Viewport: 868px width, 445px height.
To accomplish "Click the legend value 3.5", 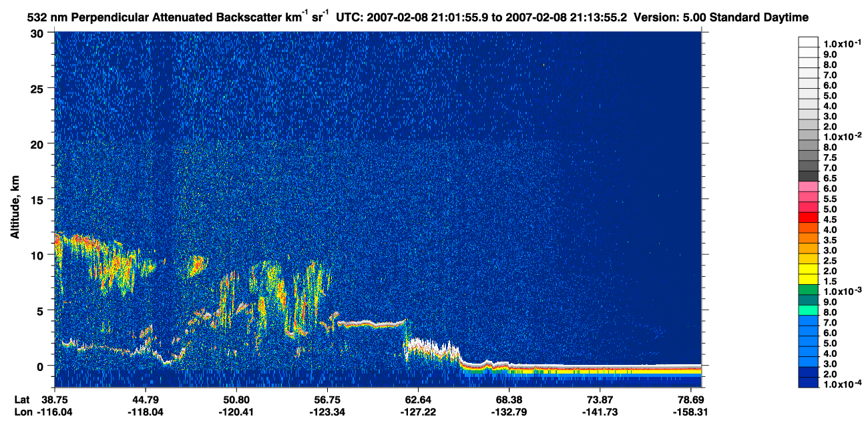I will pyautogui.click(x=831, y=240).
